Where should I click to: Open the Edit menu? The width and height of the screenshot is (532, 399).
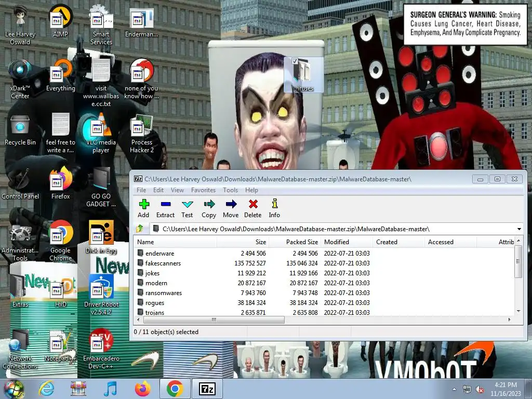[158, 190]
